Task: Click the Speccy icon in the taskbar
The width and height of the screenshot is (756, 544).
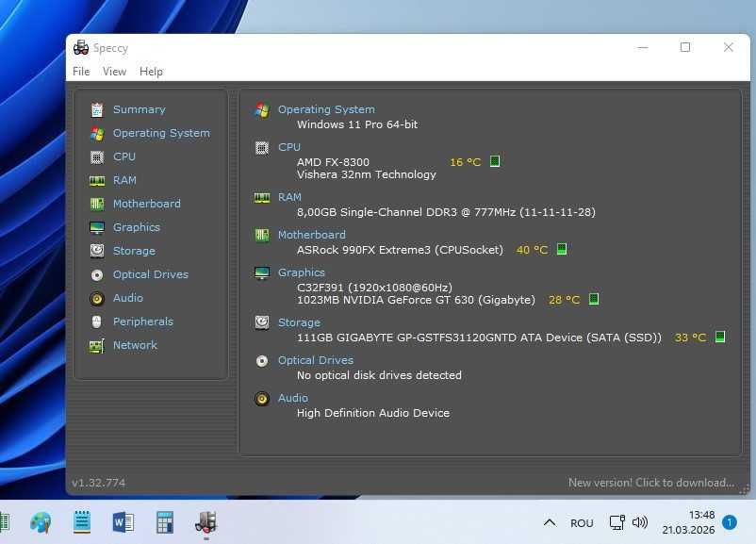Action: pos(206,522)
